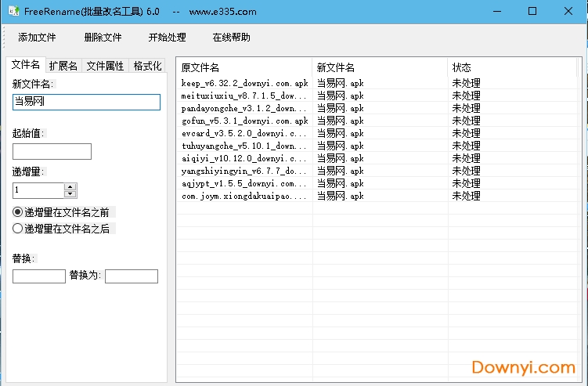Click the 替换为 text field
Image resolution: width=588 pixels, height=386 pixels.
tap(131, 276)
